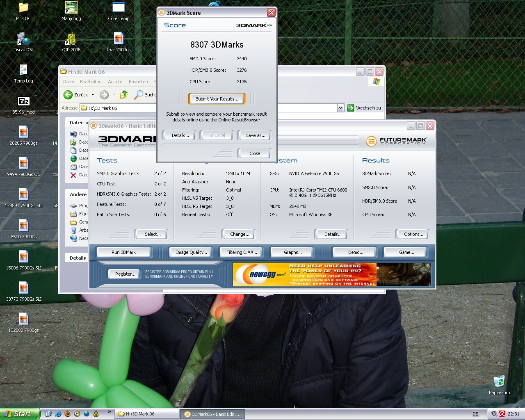Click the green Zurück back arrow in Explorer
Screen dimensions: 525x420
coord(68,95)
